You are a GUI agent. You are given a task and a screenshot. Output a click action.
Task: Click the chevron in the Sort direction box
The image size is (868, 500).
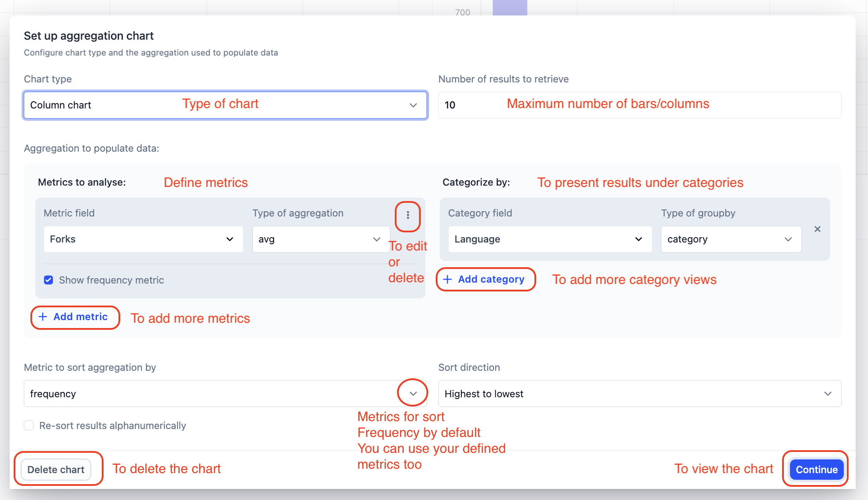coord(828,393)
